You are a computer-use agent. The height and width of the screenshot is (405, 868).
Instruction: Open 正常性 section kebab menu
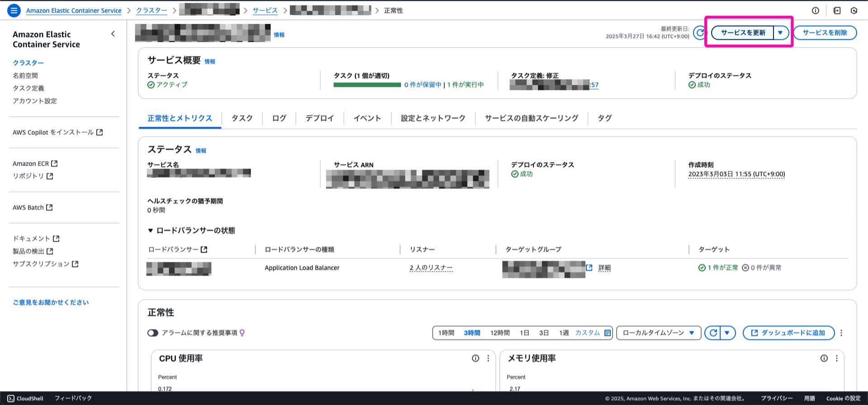point(841,333)
